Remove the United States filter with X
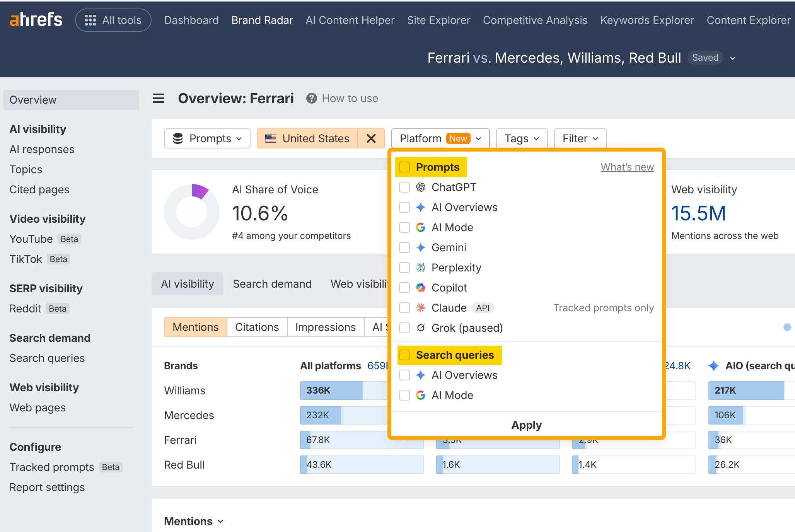 [371, 138]
